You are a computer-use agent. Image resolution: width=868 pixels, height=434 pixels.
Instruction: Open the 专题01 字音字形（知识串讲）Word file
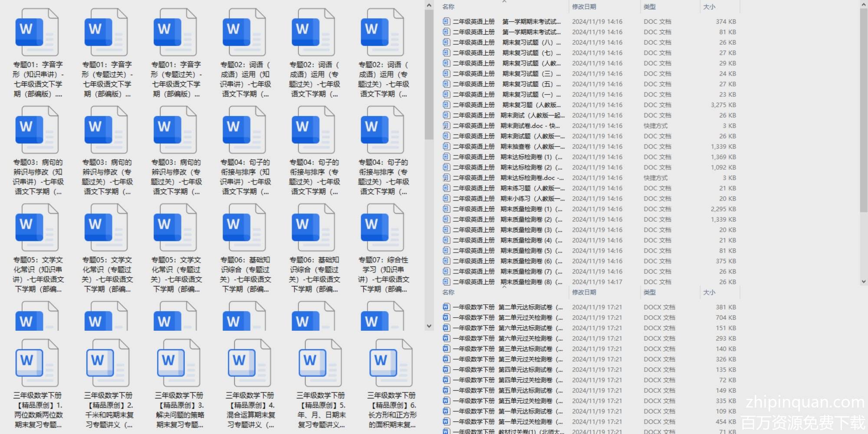pyautogui.click(x=36, y=33)
